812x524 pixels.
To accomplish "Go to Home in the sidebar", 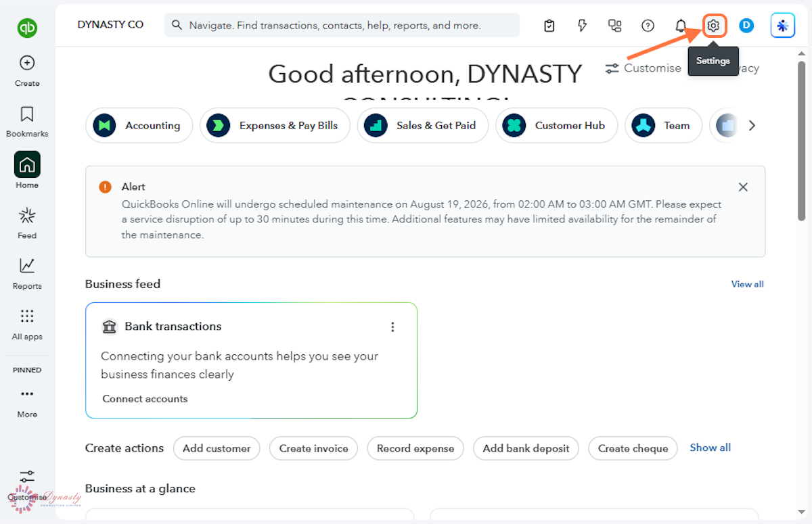I will 27,170.
